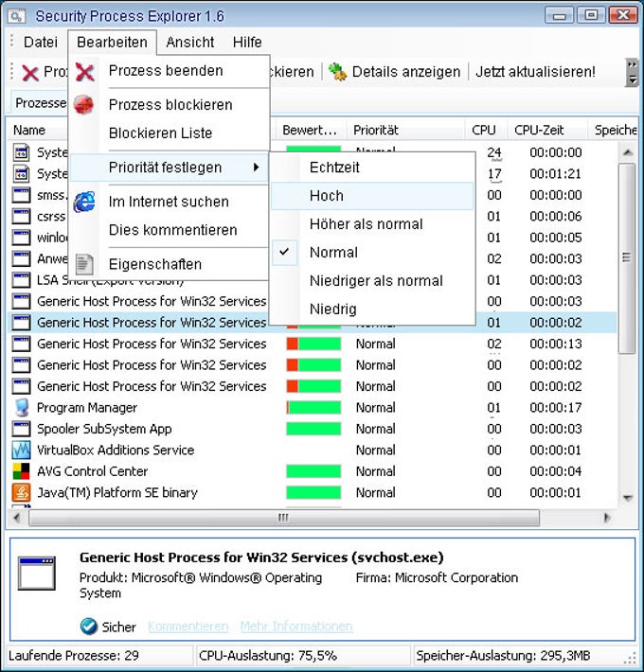Choose Blockieren Liste menu entry
The image size is (644, 672).
click(x=170, y=133)
